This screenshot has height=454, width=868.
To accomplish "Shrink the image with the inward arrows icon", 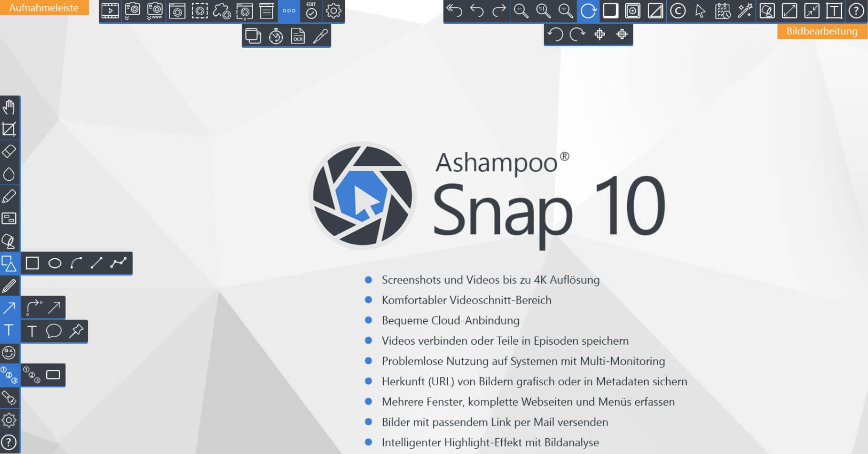I will click(x=812, y=11).
